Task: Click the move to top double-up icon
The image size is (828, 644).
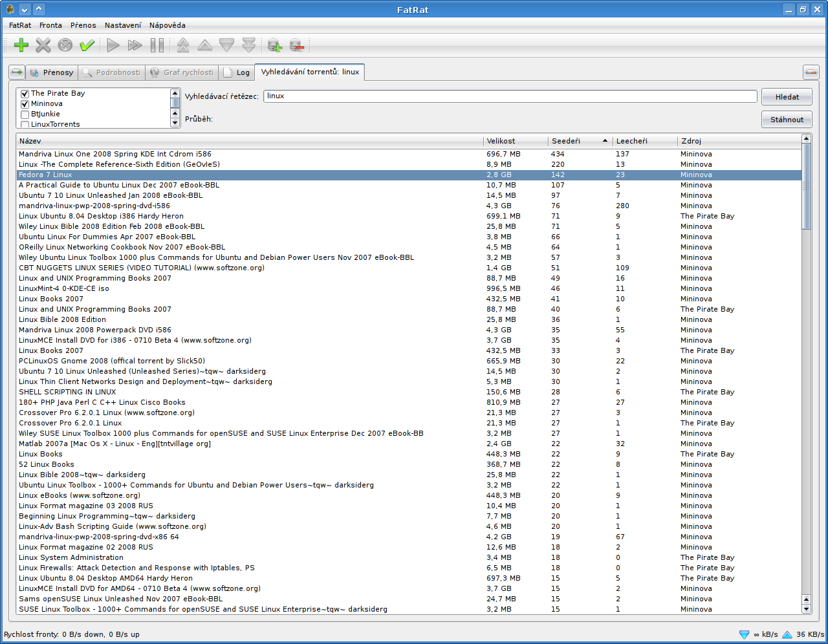Action: click(x=183, y=45)
